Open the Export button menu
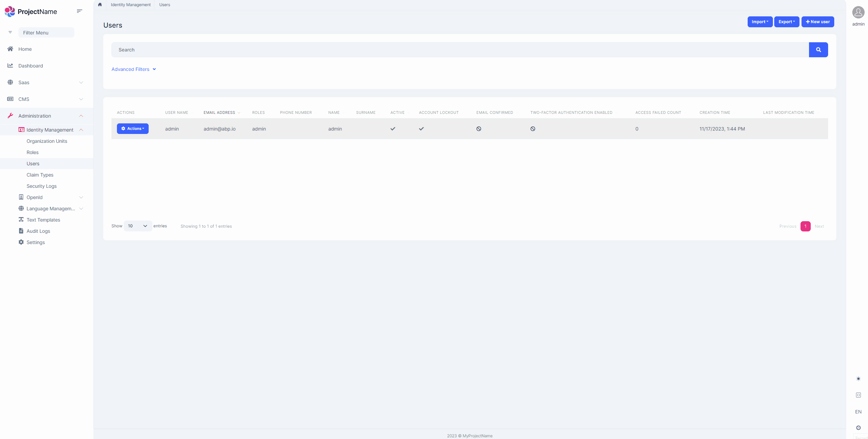 (787, 22)
